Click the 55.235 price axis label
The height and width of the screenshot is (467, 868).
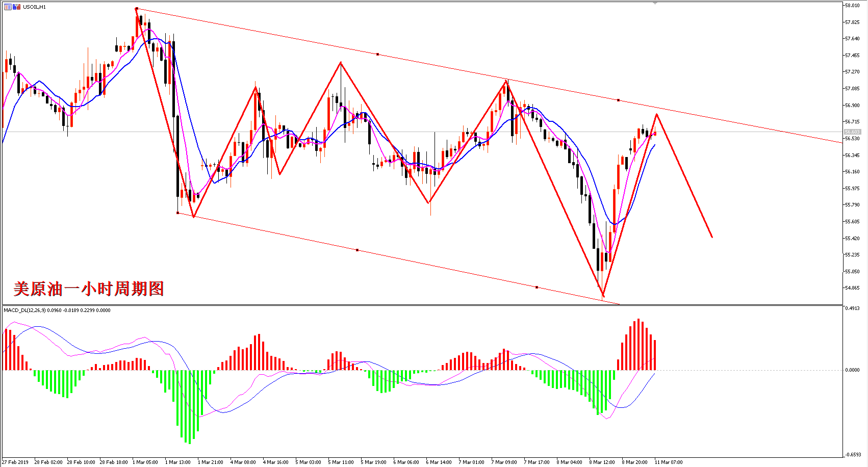tap(852, 254)
